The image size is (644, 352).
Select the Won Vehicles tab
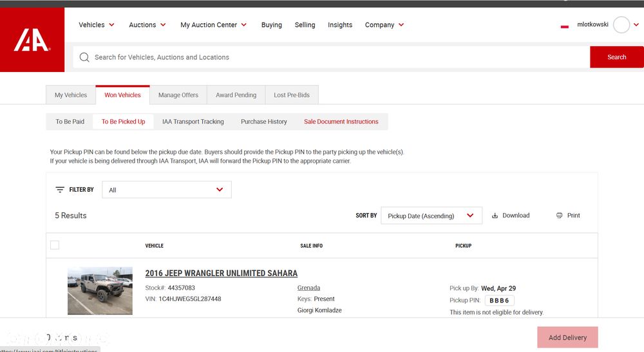coord(122,95)
